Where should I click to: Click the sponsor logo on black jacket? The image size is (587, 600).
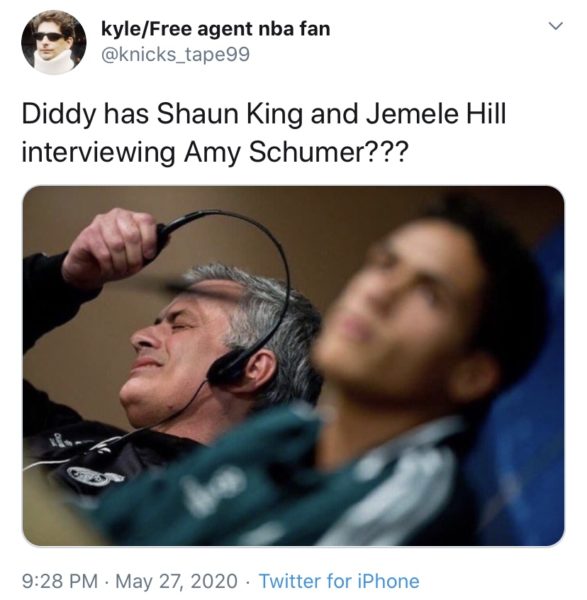pyautogui.click(x=96, y=476)
